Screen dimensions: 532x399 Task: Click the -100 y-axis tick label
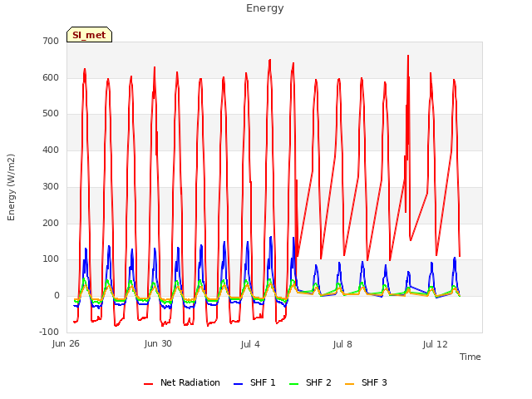[x=49, y=332]
